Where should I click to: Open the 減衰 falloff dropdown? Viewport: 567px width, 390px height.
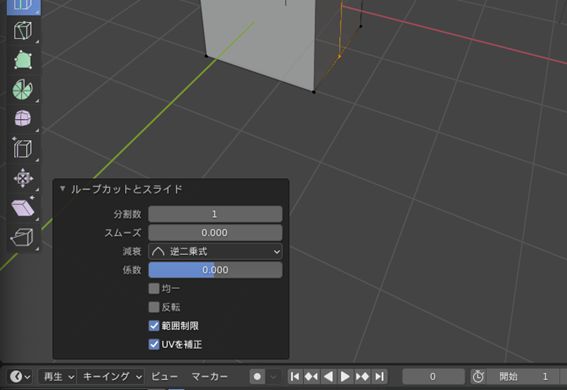[x=215, y=251]
